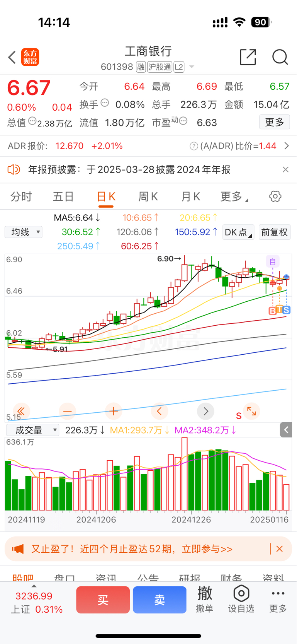Switch to 月K tab

coord(190,196)
